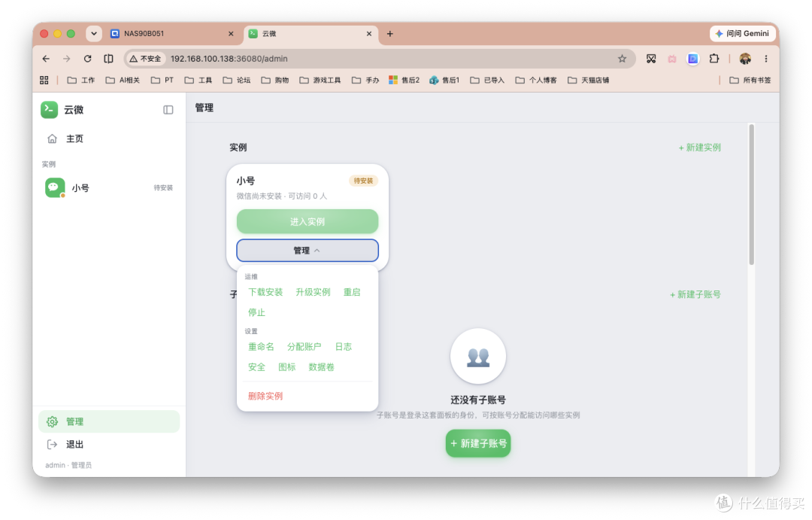This screenshot has width=812, height=520.
Task: Open the browser profile avatar
Action: [745, 59]
